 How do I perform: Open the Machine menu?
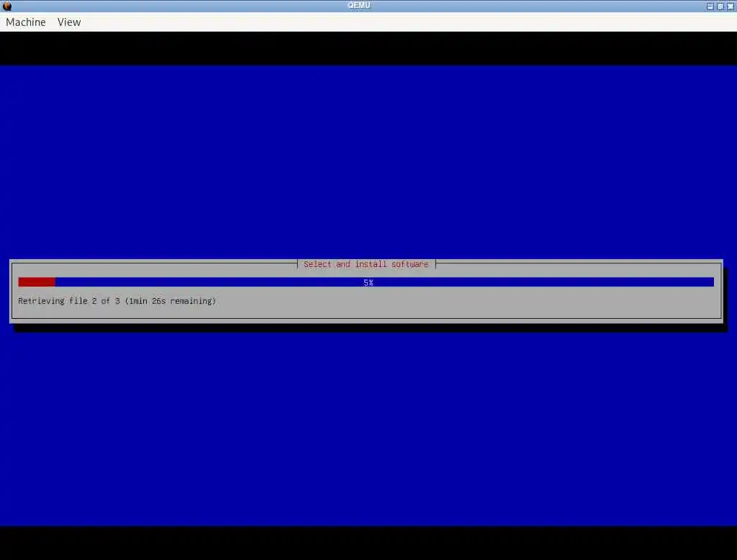click(26, 22)
